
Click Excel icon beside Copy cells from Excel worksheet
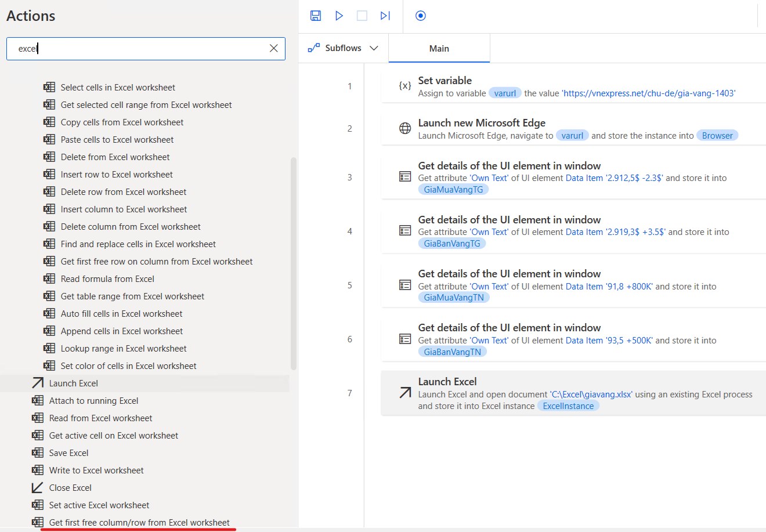click(49, 122)
